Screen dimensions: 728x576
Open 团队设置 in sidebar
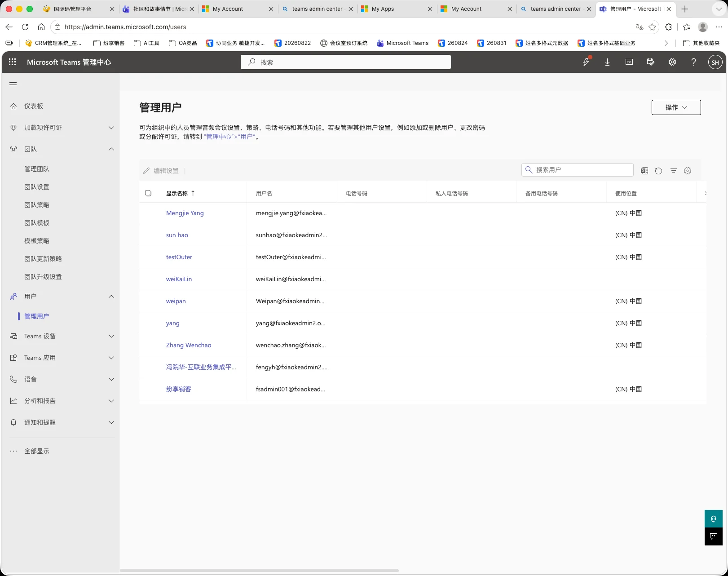coord(37,187)
